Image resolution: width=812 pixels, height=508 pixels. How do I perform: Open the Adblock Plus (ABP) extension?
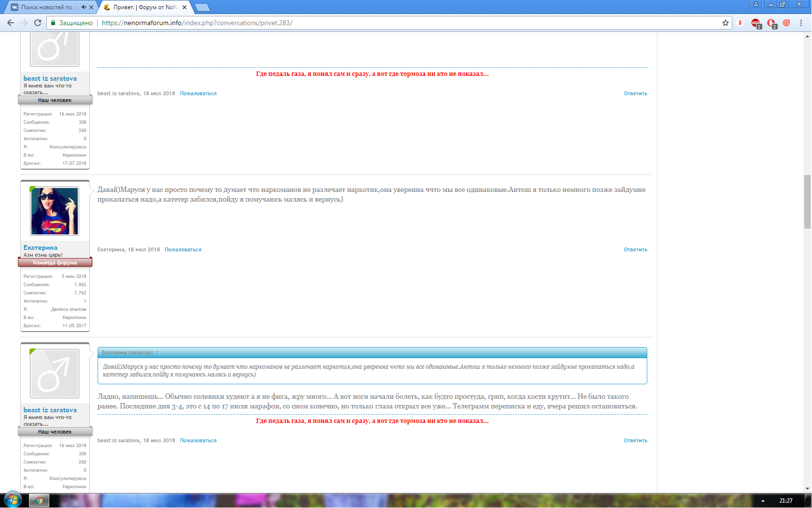[755, 23]
